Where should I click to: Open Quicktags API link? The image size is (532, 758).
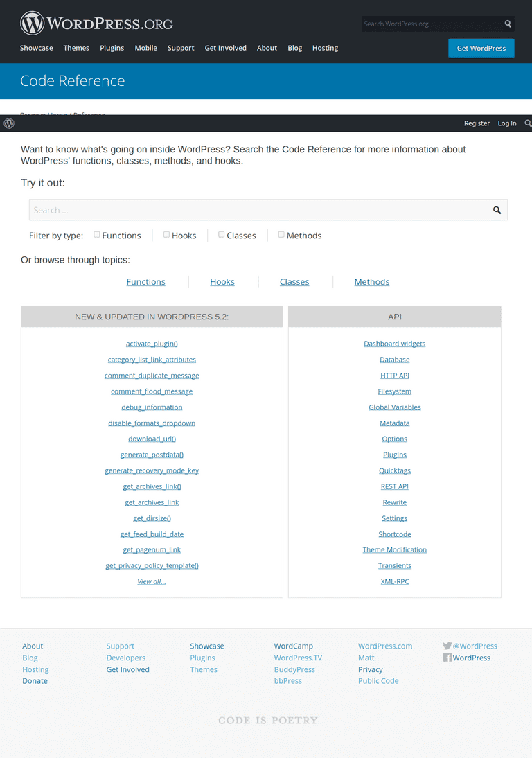pos(395,470)
